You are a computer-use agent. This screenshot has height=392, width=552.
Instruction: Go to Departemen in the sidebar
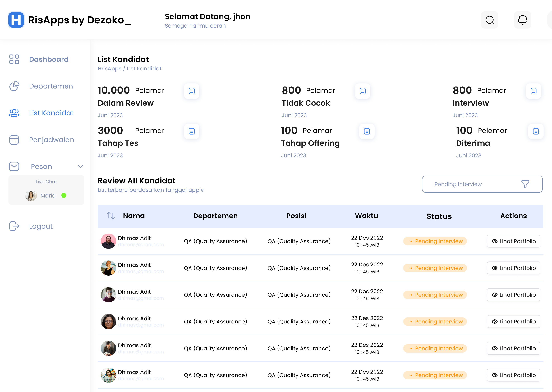(51, 86)
